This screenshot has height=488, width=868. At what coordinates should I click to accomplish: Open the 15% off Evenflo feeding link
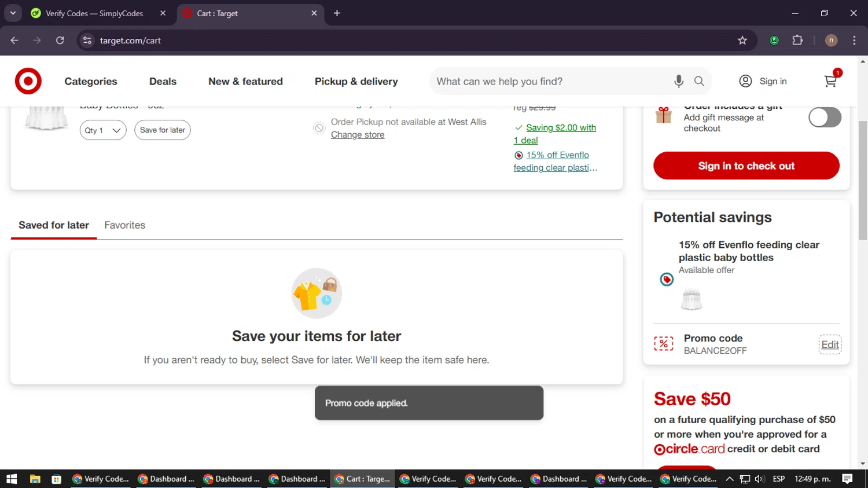point(556,162)
